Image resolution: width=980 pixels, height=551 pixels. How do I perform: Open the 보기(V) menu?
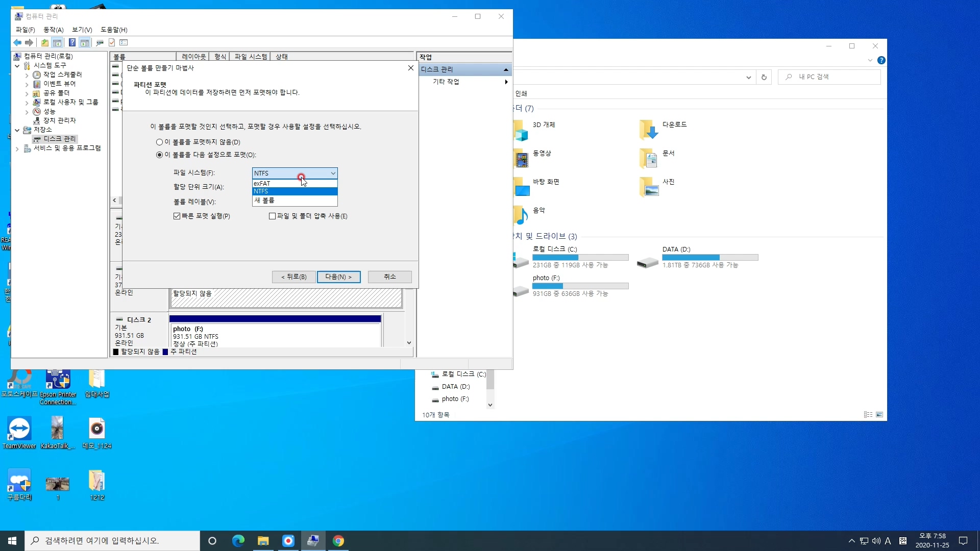point(82,30)
